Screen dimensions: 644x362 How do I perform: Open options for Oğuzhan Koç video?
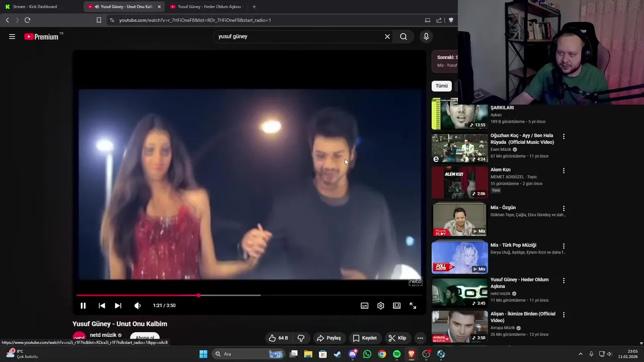tap(563, 136)
